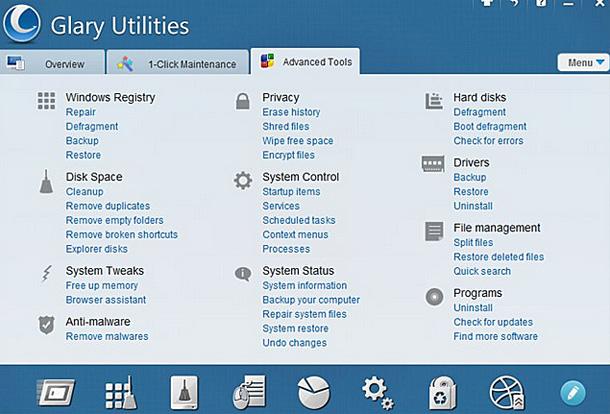Screen dimensions: 610x414
Task: Open Wipe free space link
Action: [298, 141]
